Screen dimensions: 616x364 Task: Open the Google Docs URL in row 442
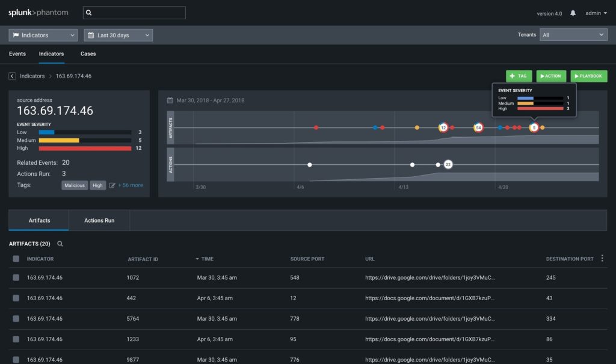click(x=430, y=298)
